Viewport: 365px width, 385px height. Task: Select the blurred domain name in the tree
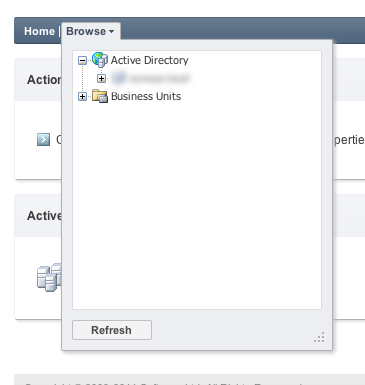click(159, 78)
